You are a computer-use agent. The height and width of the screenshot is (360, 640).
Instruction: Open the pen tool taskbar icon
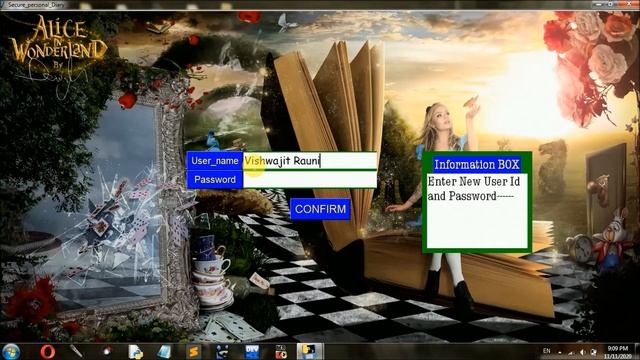(x=77, y=351)
